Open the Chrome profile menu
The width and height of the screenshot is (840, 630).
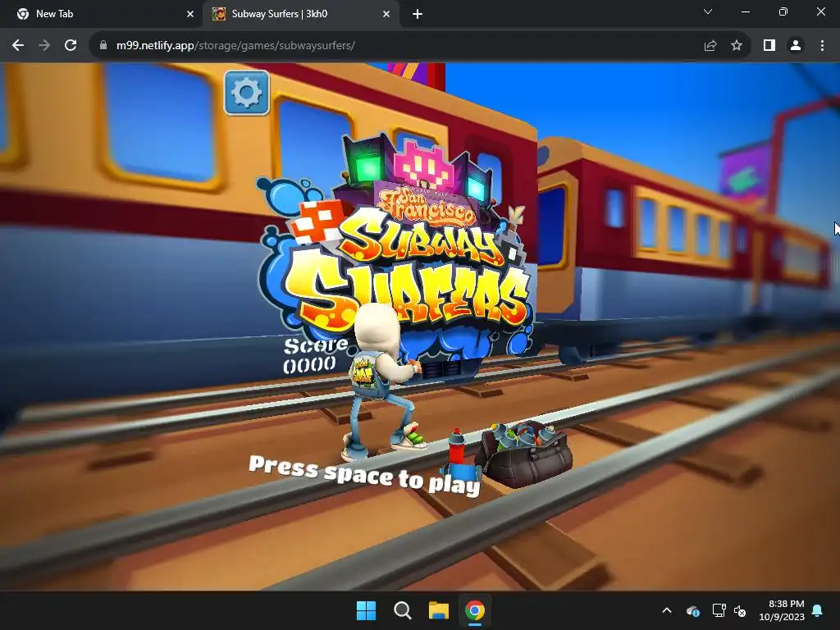[796, 46]
